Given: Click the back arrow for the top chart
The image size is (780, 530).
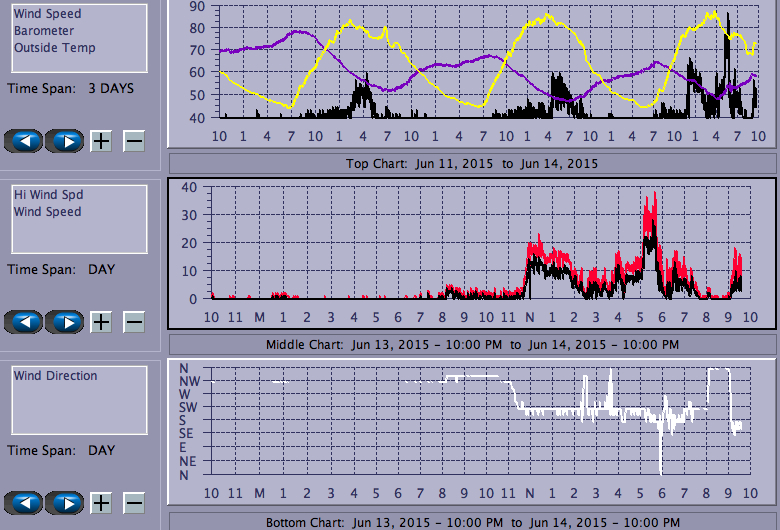Looking at the screenshot, I should point(24,141).
